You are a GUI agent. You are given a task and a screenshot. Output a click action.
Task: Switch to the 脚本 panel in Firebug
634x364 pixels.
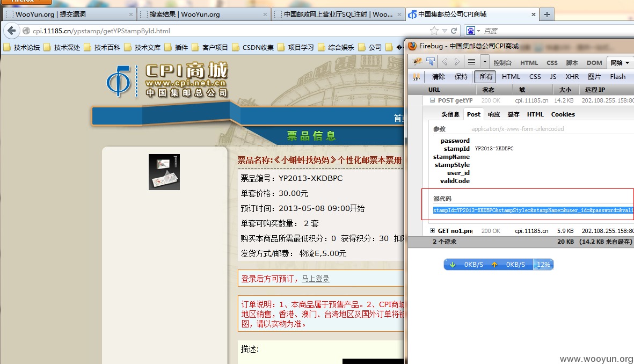[572, 63]
